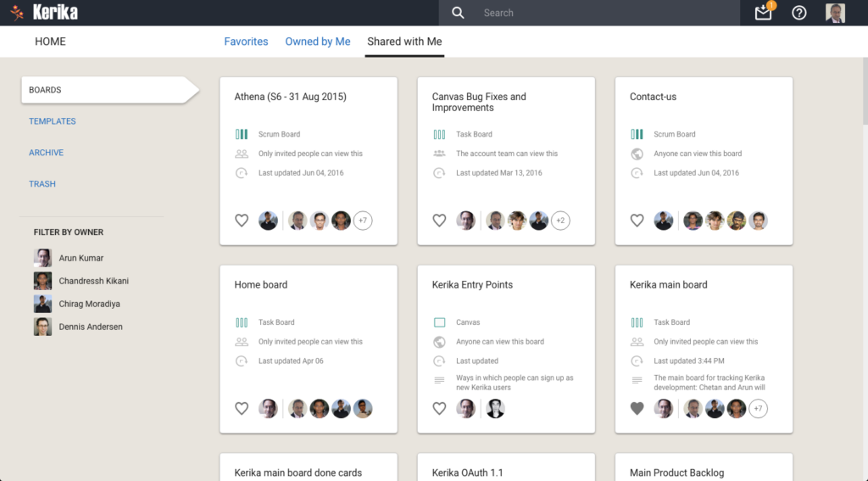Show +7 more members on Athena board

pyautogui.click(x=363, y=221)
